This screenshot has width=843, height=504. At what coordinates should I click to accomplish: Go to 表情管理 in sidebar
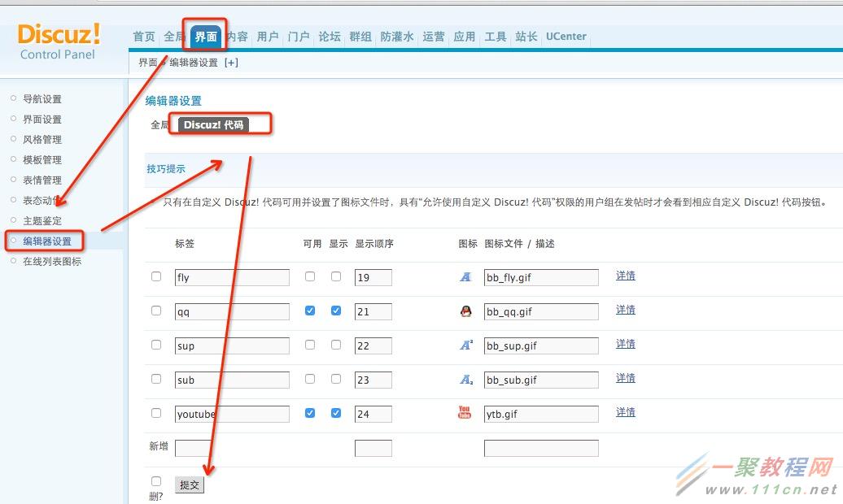click(x=42, y=180)
